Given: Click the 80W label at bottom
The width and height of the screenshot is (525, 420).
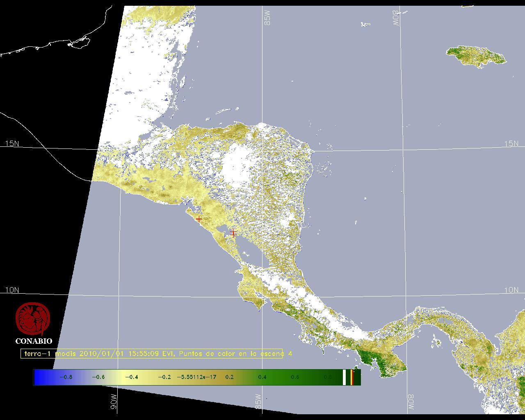Looking at the screenshot, I should tap(410, 403).
